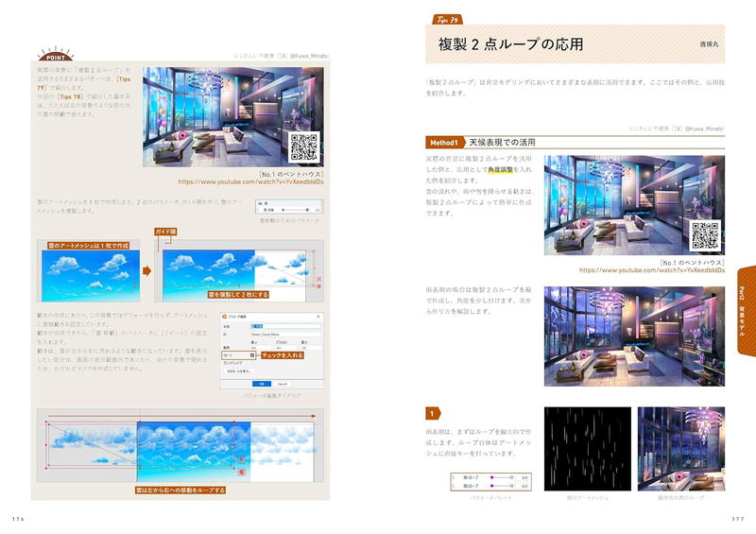Tick the repeat checkbox in parameter dialog
Screen dimensions: 756x534
tap(252, 355)
